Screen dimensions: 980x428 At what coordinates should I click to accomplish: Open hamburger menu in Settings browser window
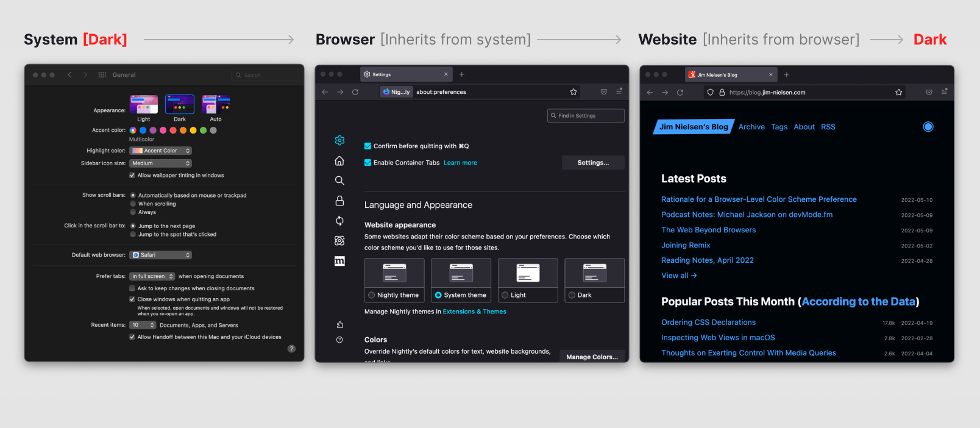pos(619,91)
